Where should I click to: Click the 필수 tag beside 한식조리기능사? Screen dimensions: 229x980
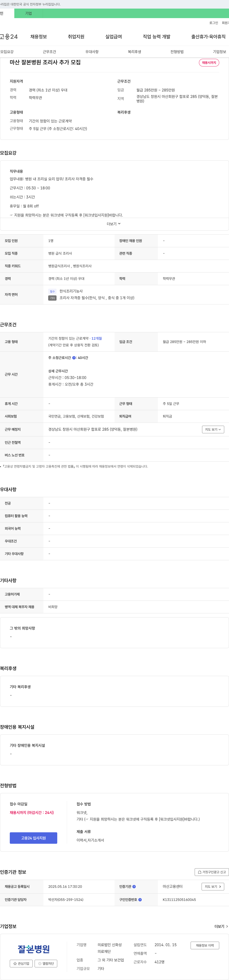[x=52, y=291]
